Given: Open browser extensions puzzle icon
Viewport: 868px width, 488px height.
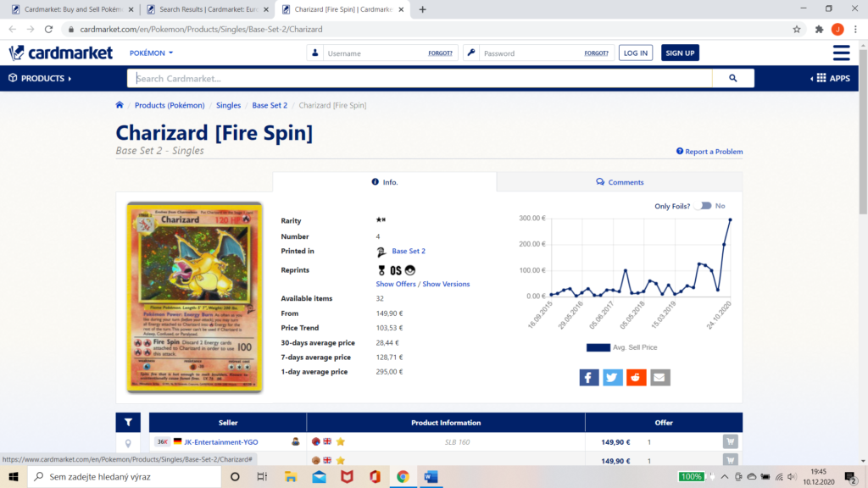Looking at the screenshot, I should coord(820,30).
